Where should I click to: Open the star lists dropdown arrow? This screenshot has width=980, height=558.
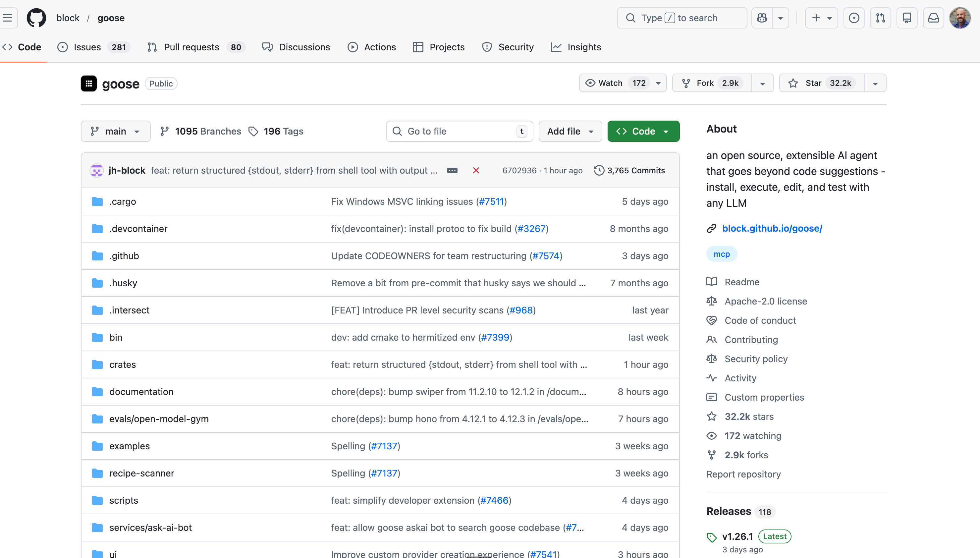click(x=875, y=83)
